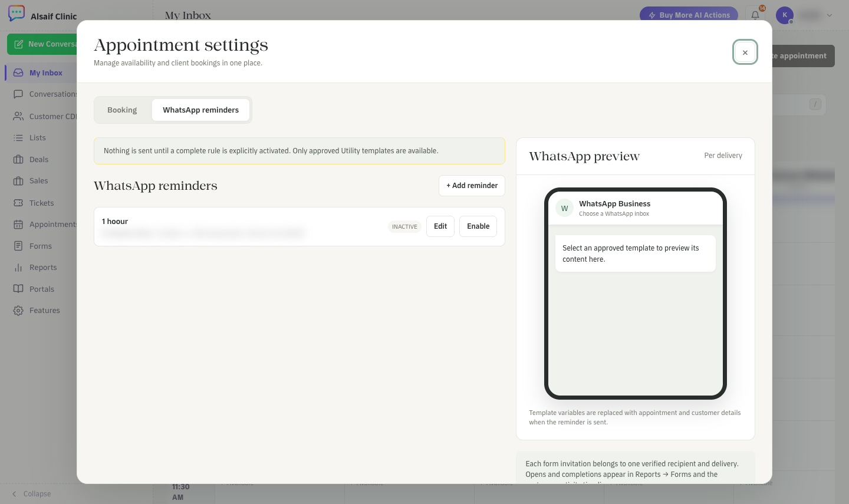Open Appointments calendar icon in sidebar
The width and height of the screenshot is (849, 504).
18,225
